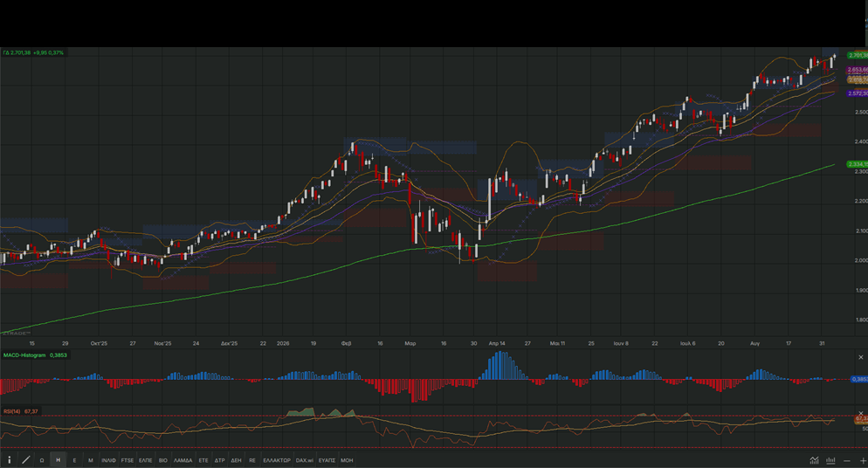This screenshot has width=868, height=468.
Task: Open the DAX.wi symbol tab
Action: point(305,460)
